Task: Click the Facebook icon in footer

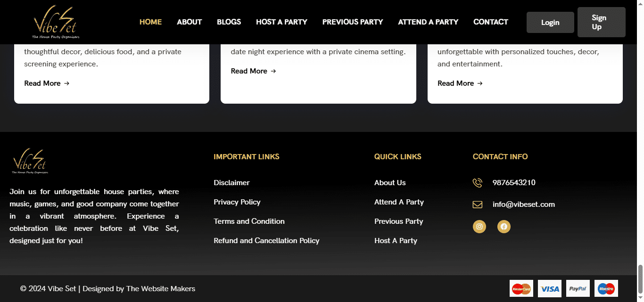Action: [x=504, y=227]
